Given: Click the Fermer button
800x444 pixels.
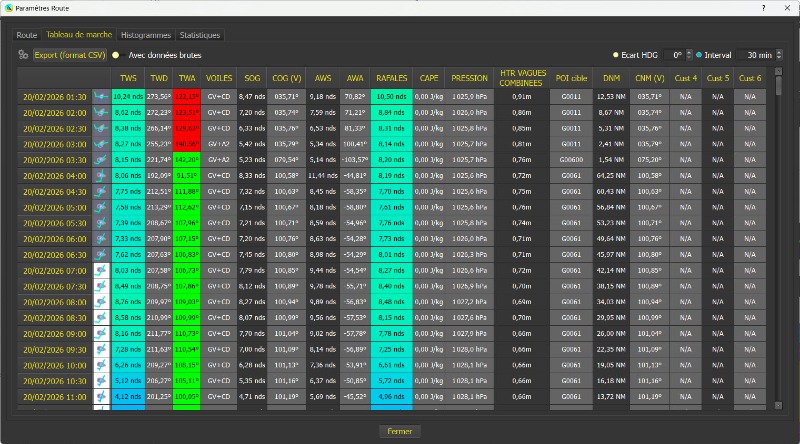Looking at the screenshot, I should 399,431.
